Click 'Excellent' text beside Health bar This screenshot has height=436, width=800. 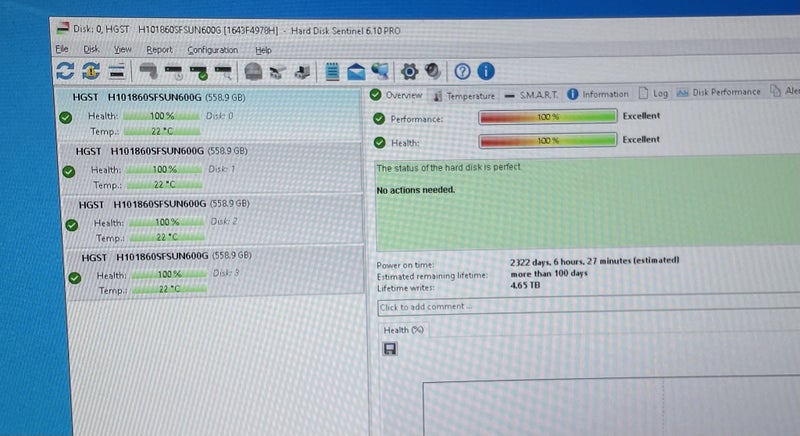[x=641, y=139]
